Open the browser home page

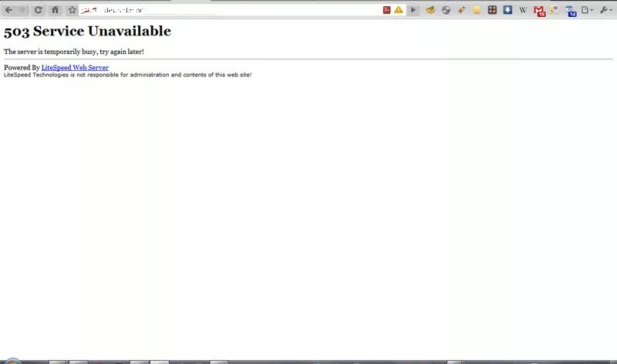[x=55, y=10]
